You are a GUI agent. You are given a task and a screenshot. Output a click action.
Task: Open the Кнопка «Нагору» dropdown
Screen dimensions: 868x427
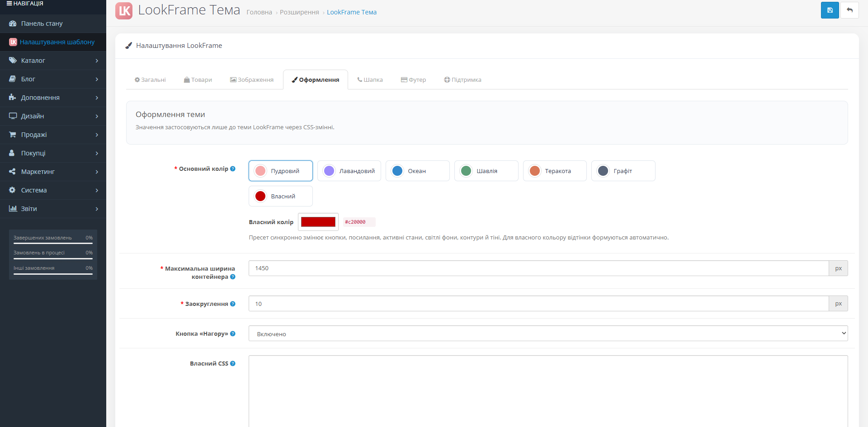point(548,333)
